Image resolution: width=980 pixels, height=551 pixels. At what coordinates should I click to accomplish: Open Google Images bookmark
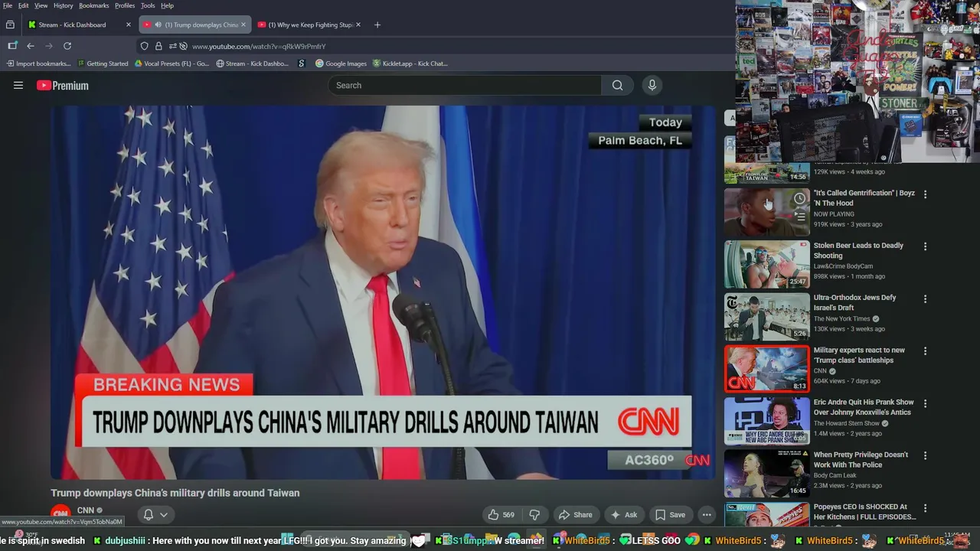[x=341, y=64]
